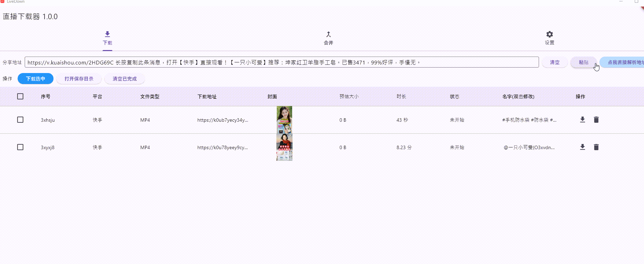Delete the 3xhsju row with trash icon
This screenshot has width=644, height=264.
click(596, 120)
